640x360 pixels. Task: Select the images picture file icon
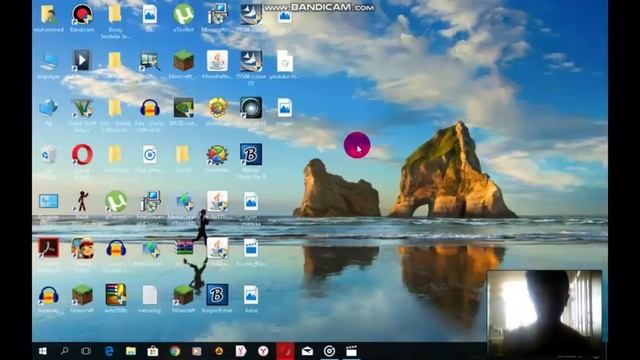click(x=284, y=108)
